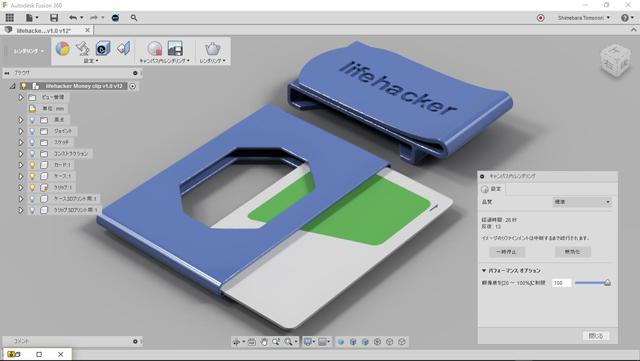This screenshot has width=640, height=361.
Task: Collapse the パフォーマンス オプション section
Action: click(x=484, y=270)
